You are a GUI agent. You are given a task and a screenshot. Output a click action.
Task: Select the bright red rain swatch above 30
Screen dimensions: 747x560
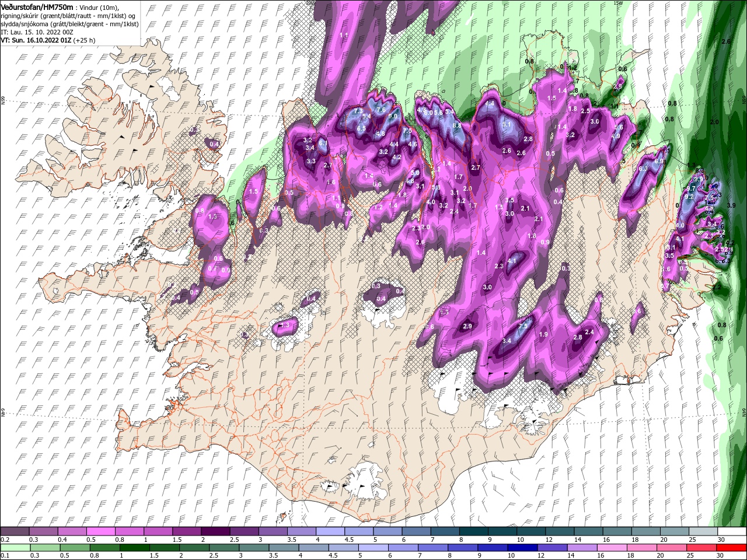click(x=731, y=548)
